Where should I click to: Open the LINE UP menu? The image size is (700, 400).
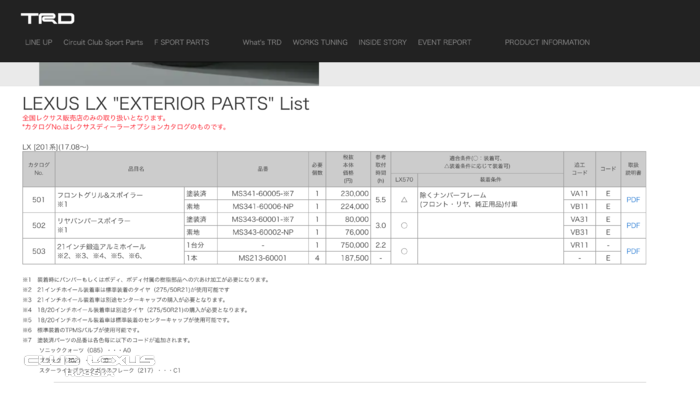pos(38,43)
